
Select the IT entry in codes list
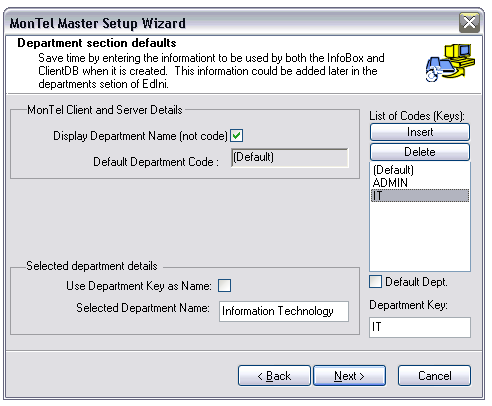click(x=420, y=196)
